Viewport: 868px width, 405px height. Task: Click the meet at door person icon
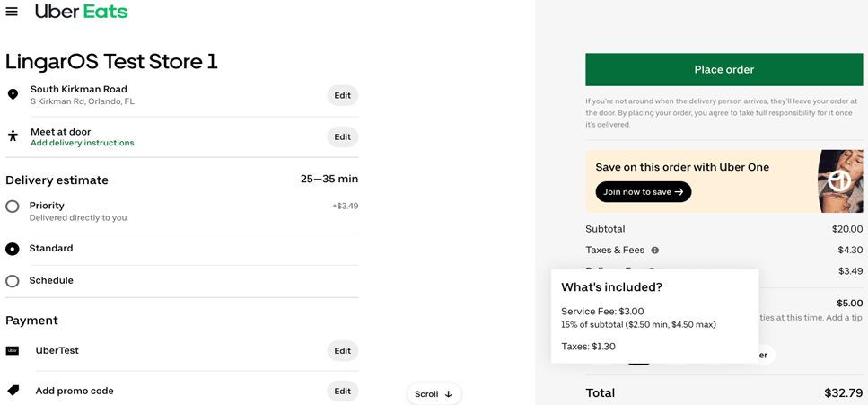click(13, 136)
